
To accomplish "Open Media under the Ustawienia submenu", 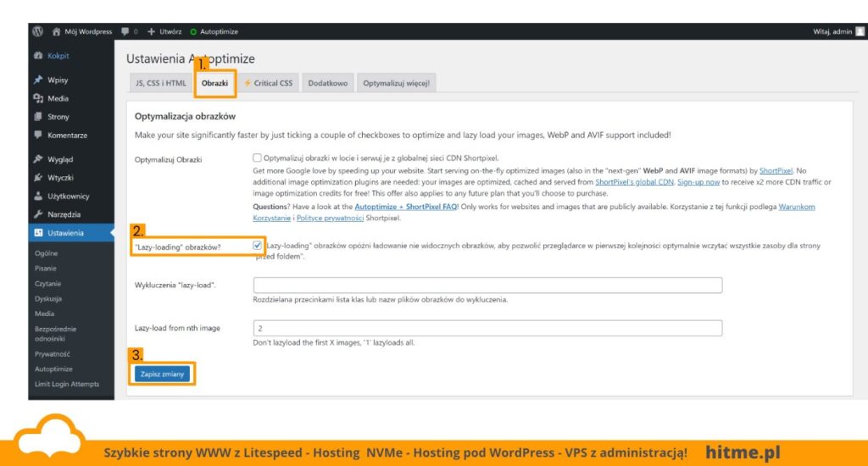I will (x=44, y=313).
